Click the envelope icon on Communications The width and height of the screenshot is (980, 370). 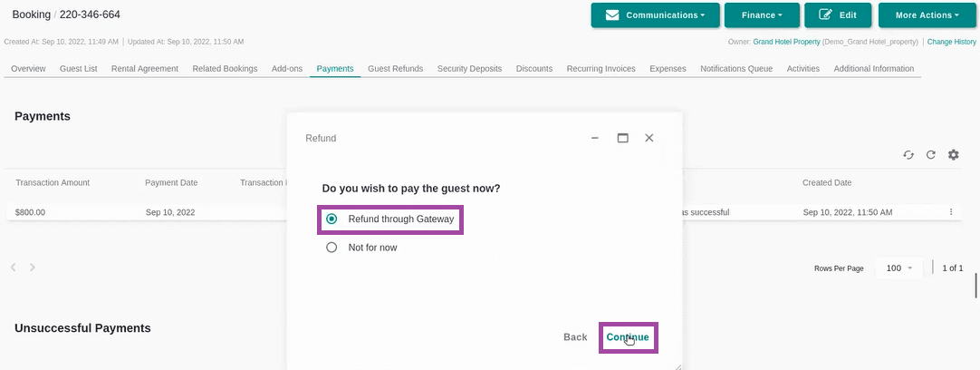click(x=613, y=15)
